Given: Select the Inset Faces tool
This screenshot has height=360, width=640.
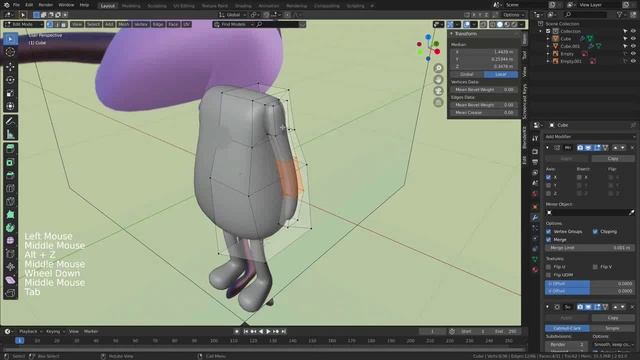Looking at the screenshot, I should click(x=10, y=162).
